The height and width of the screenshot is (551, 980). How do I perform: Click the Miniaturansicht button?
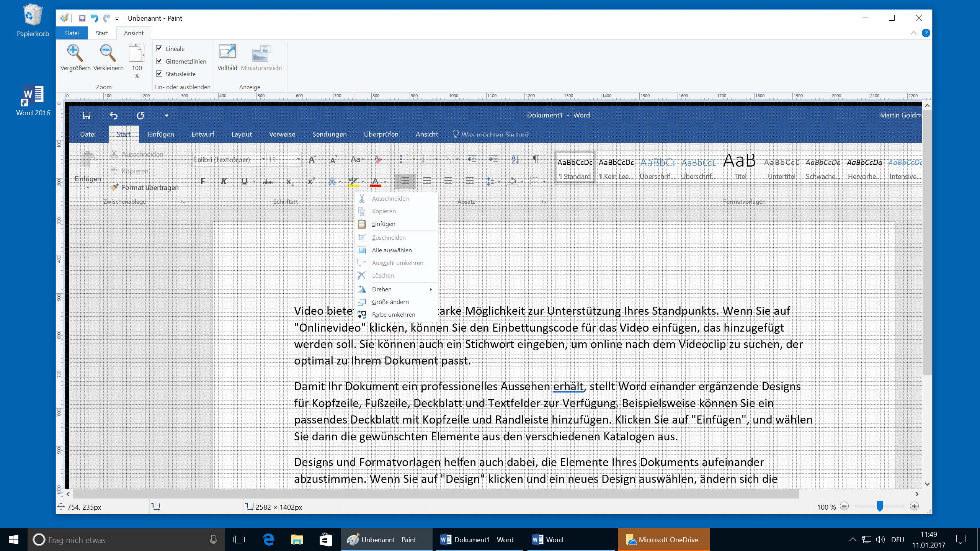pyautogui.click(x=261, y=58)
